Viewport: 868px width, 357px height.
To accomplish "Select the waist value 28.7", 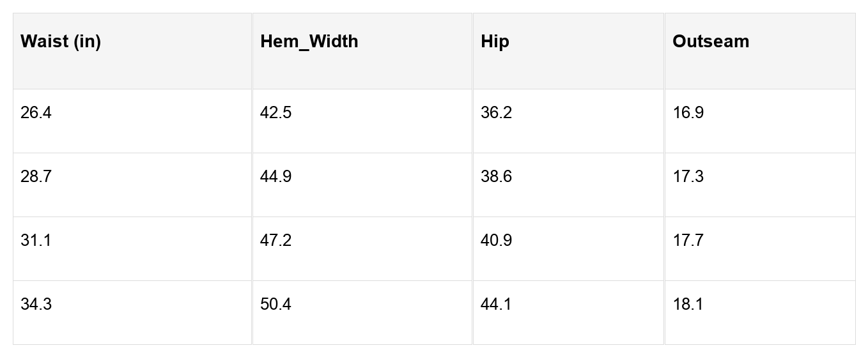I will [x=36, y=177].
